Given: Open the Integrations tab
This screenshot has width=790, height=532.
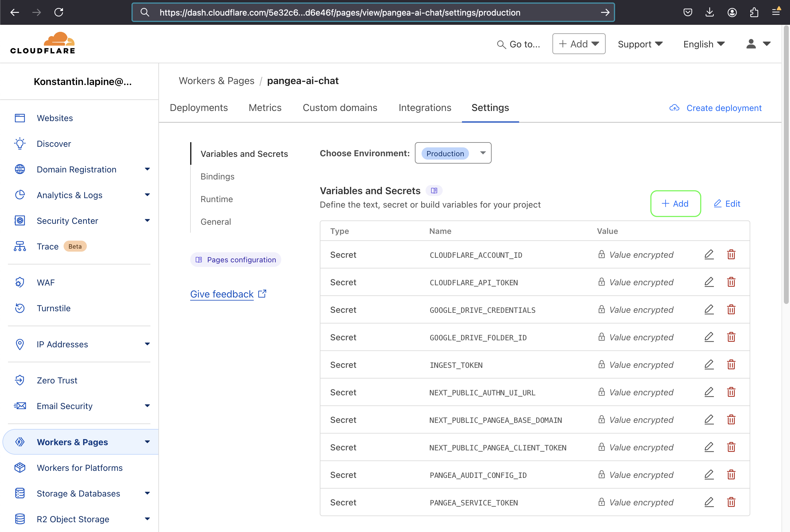Looking at the screenshot, I should click(425, 108).
